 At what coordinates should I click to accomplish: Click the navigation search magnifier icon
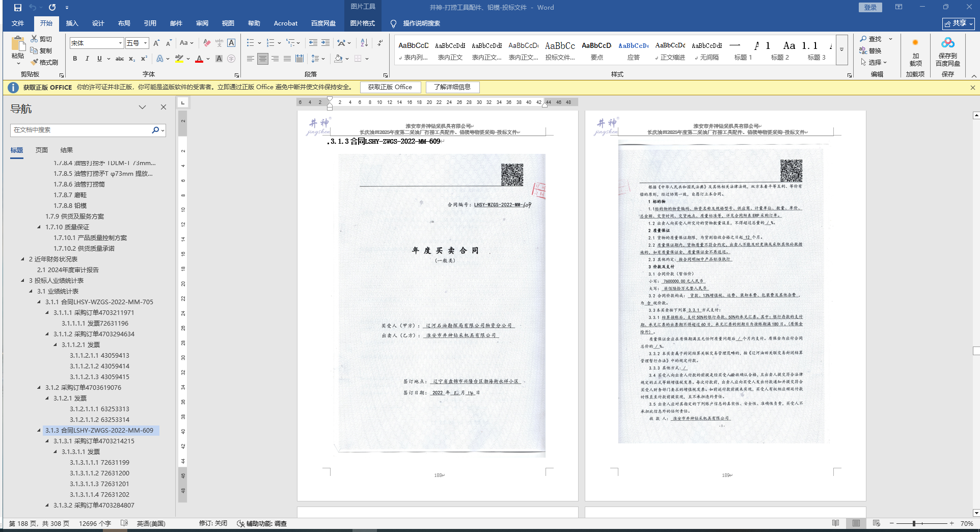click(155, 130)
